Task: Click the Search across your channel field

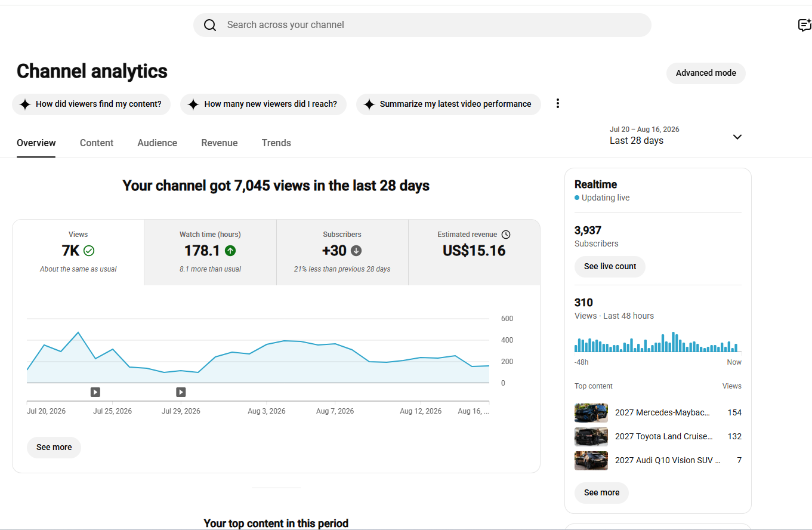Action: coord(422,25)
